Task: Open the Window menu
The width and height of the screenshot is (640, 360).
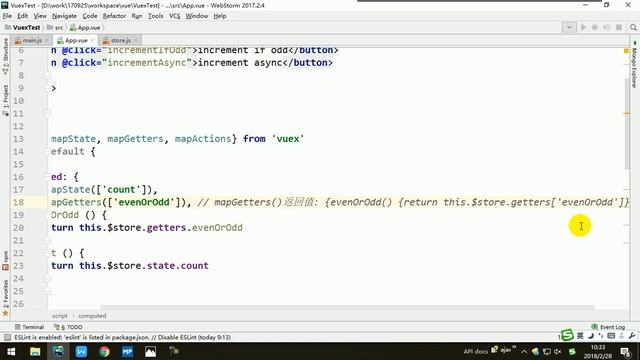Action: point(197,16)
